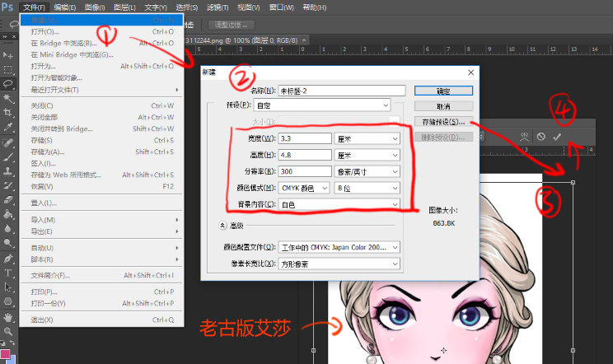This screenshot has width=613, height=364.
Task: Click the 存储预设 save preset button
Action: [x=443, y=122]
